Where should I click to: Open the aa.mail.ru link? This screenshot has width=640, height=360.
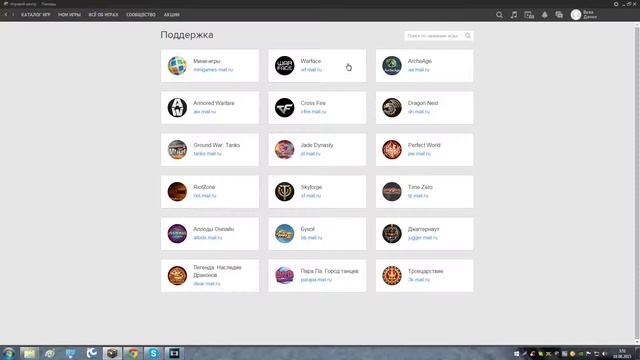pos(418,70)
